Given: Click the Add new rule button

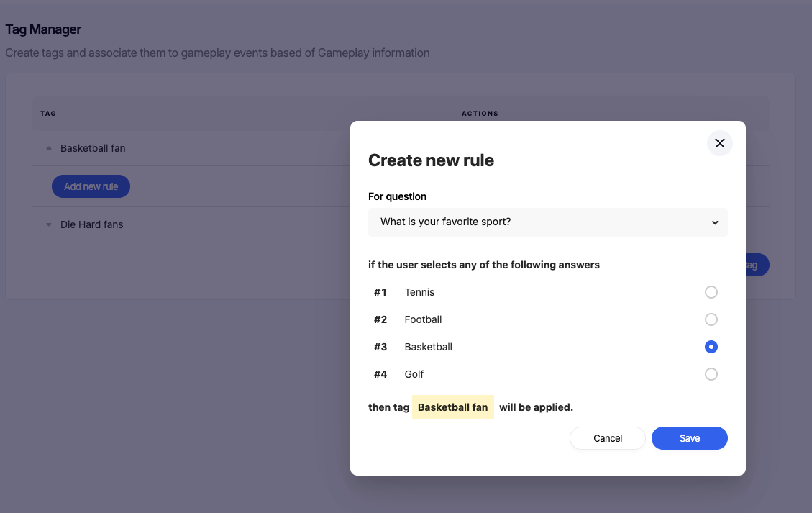Looking at the screenshot, I should pos(91,186).
